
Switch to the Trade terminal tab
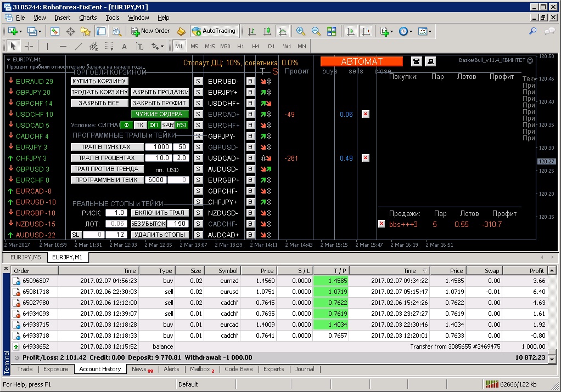(x=25, y=369)
